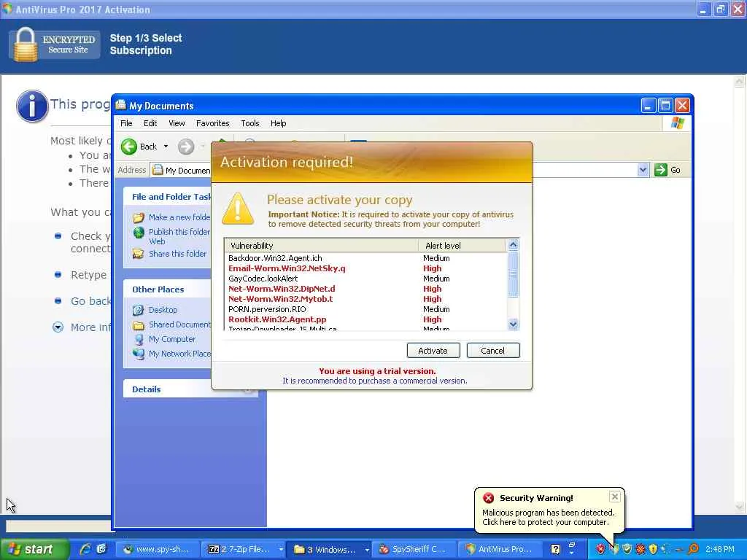Click the red shield tray icon
Viewport: 747px width, 560px height.
tap(601, 549)
